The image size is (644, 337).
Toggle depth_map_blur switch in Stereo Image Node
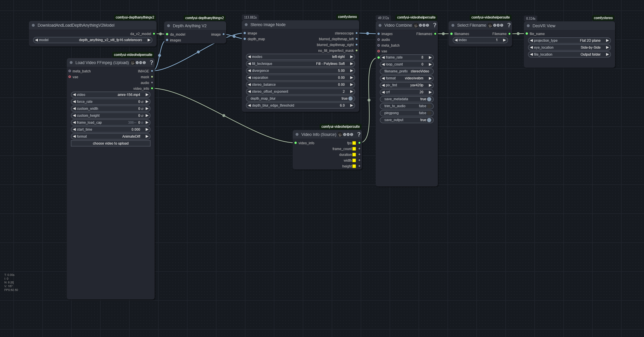click(350, 99)
